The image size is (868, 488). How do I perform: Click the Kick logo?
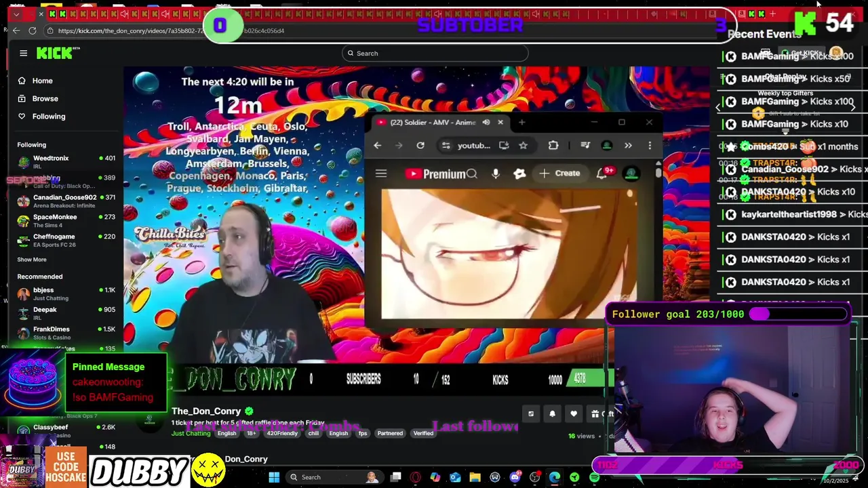(x=58, y=53)
